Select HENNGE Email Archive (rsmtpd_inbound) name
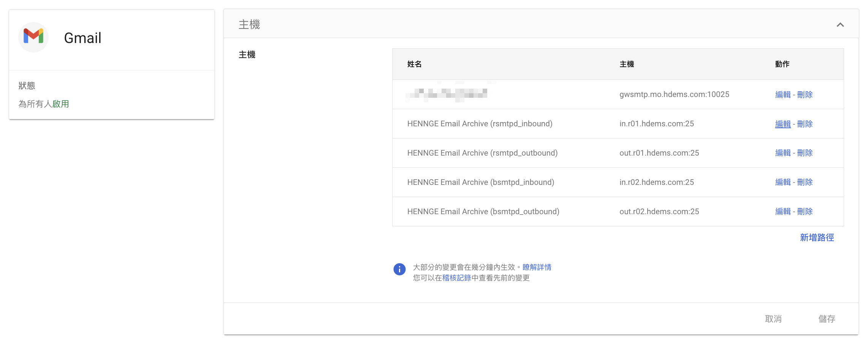 tap(480, 124)
